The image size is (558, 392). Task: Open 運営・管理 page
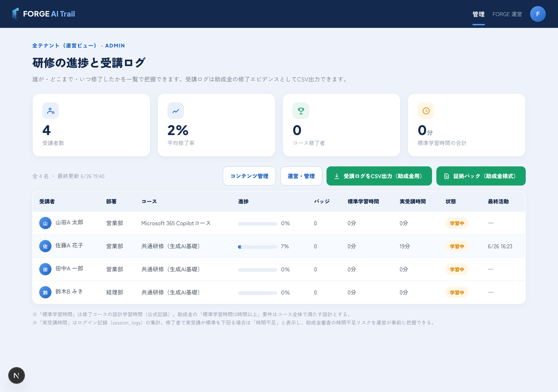click(x=301, y=176)
